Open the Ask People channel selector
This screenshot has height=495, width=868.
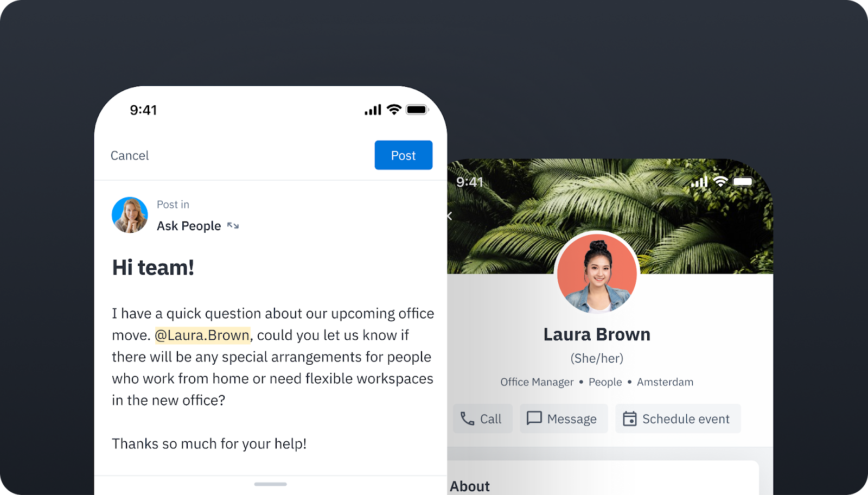pyautogui.click(x=189, y=226)
